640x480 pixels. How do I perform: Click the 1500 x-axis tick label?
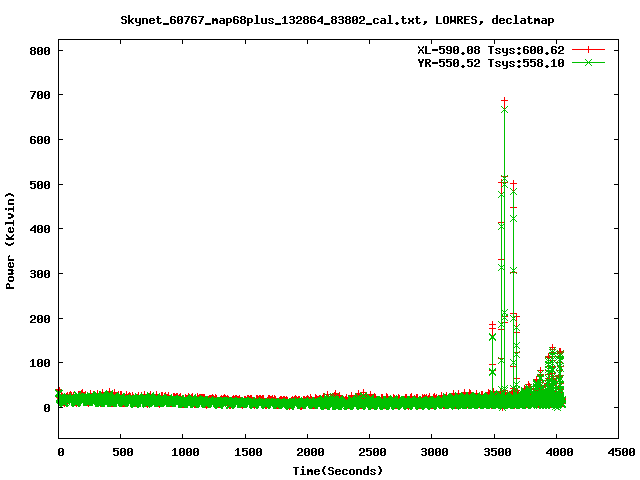coord(247,452)
